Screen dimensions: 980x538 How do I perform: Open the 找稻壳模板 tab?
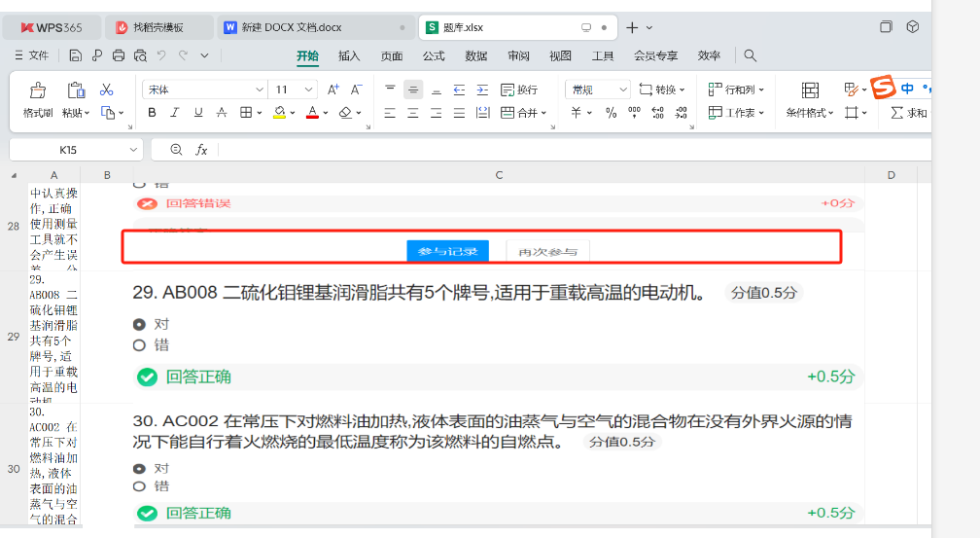click(157, 27)
